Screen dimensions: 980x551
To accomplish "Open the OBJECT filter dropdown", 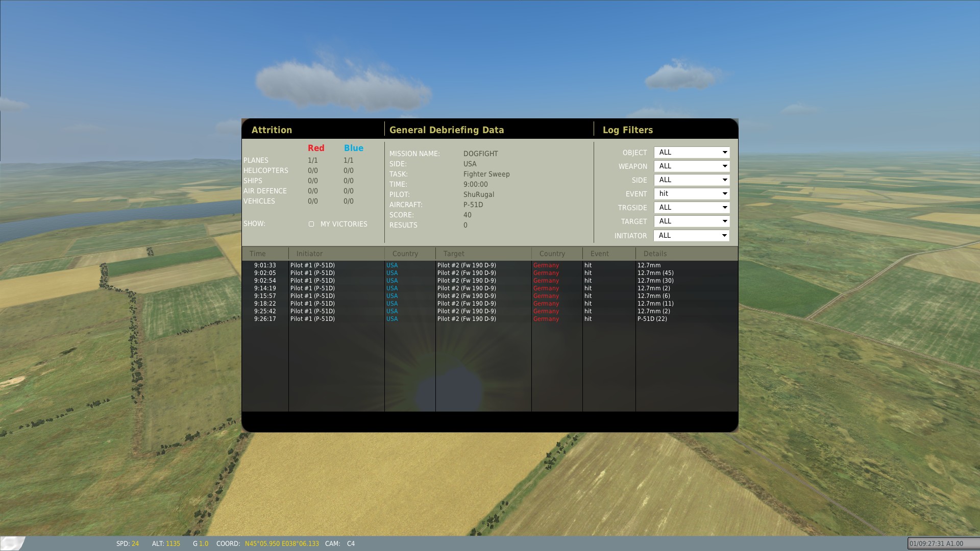I will [x=692, y=153].
